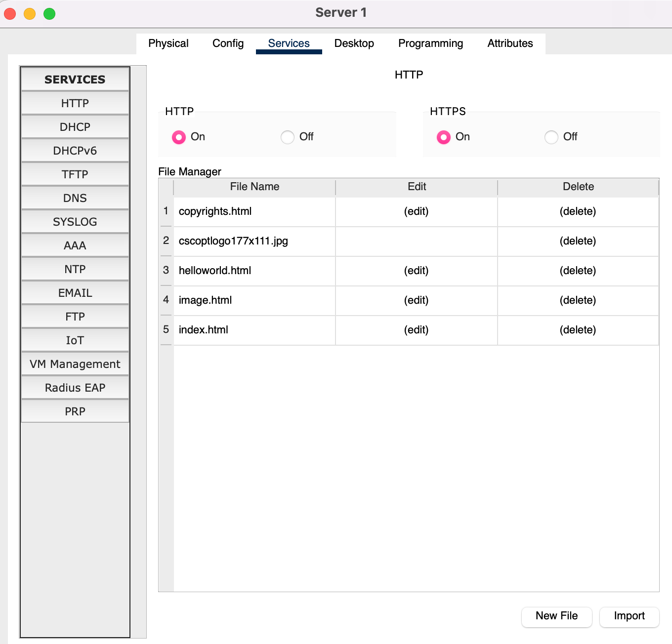Open the Attributes tab

click(510, 43)
